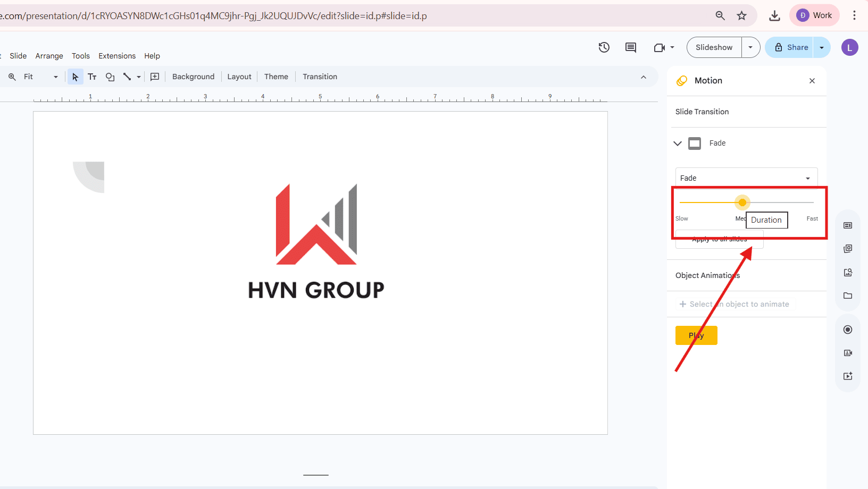Open the Work profile chip
The height and width of the screenshot is (489, 868).
[814, 15]
